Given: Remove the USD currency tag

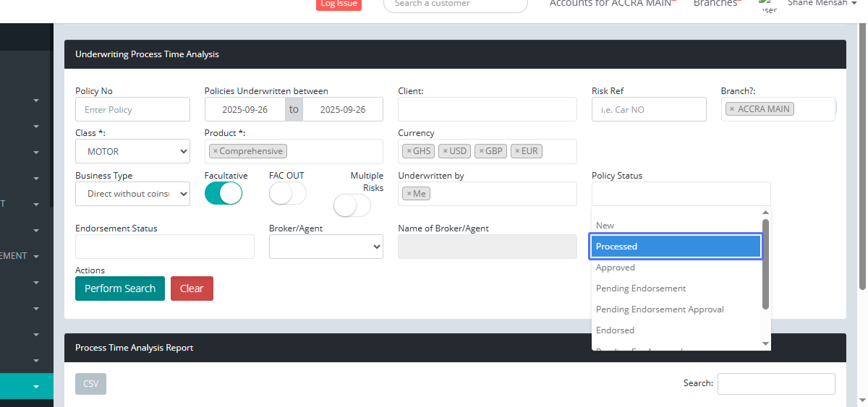Looking at the screenshot, I should (445, 151).
